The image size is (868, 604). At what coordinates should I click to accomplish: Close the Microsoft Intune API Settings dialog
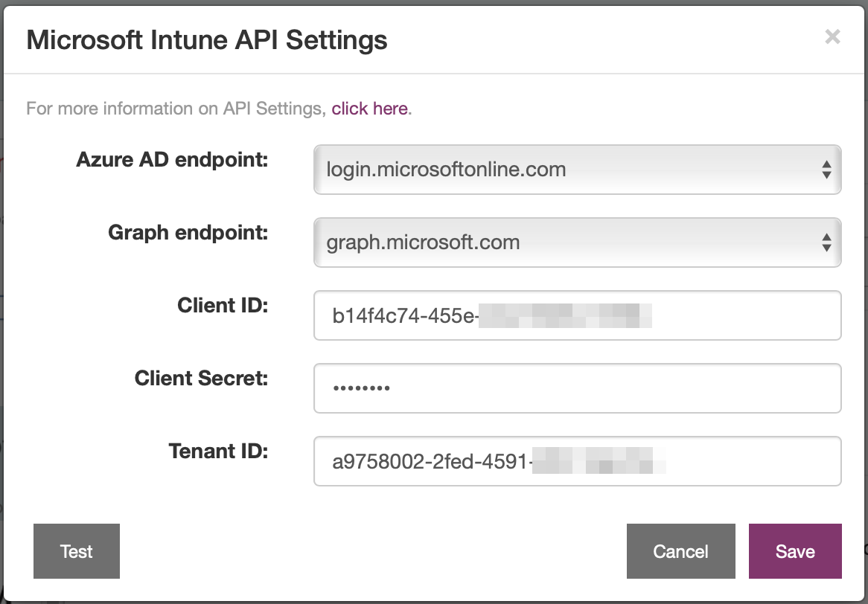(832, 37)
